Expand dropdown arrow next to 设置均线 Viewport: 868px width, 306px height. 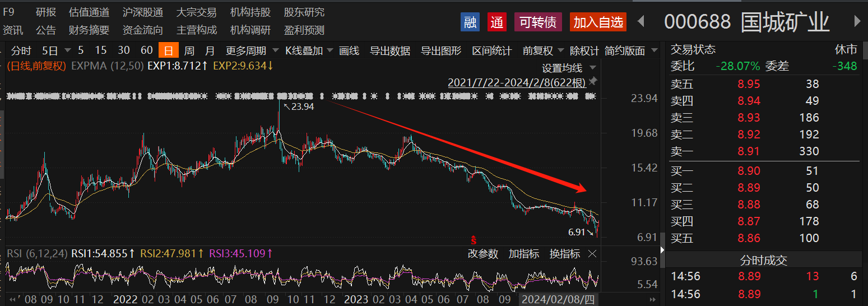592,68
